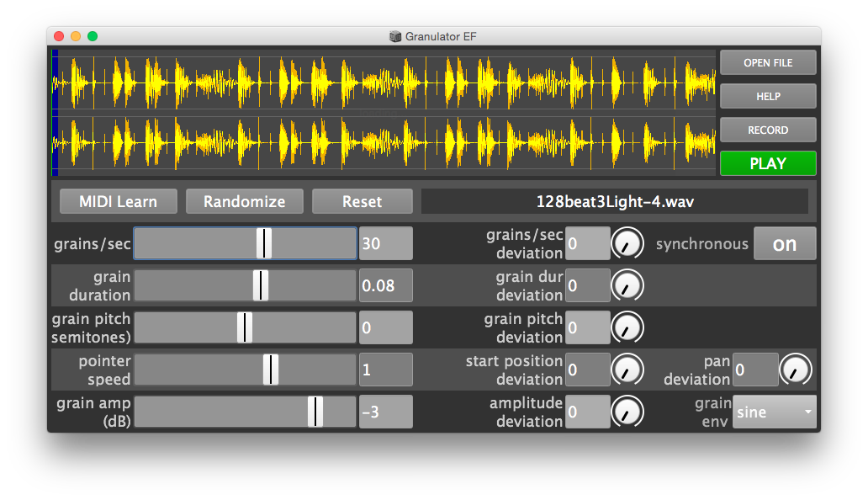Toggle the synchronous on button
Viewport: 868px width, 500px height.
(785, 243)
